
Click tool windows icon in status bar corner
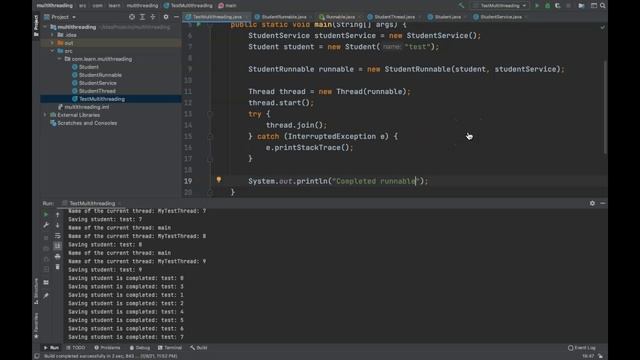(x=37, y=356)
